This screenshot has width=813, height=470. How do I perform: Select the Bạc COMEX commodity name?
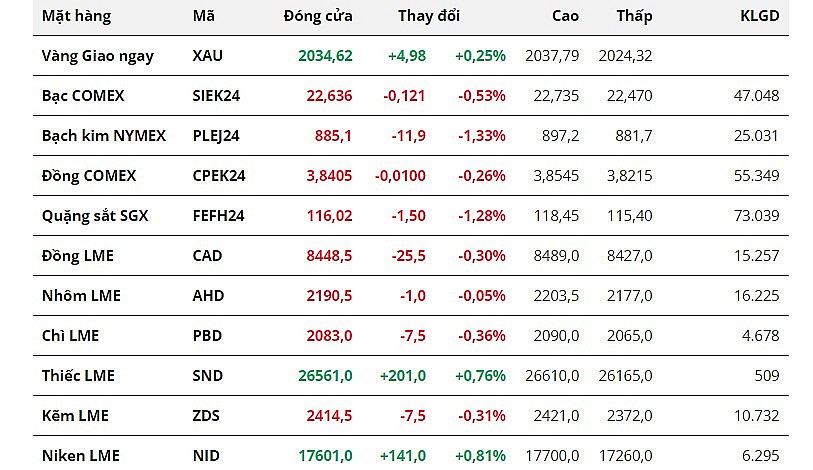pos(84,96)
